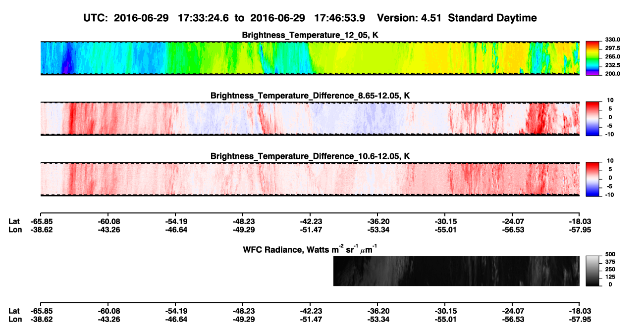Click 'Lon' label on axis under 10.6-12.05 panel
The height and width of the screenshot is (330, 644).
pos(15,229)
